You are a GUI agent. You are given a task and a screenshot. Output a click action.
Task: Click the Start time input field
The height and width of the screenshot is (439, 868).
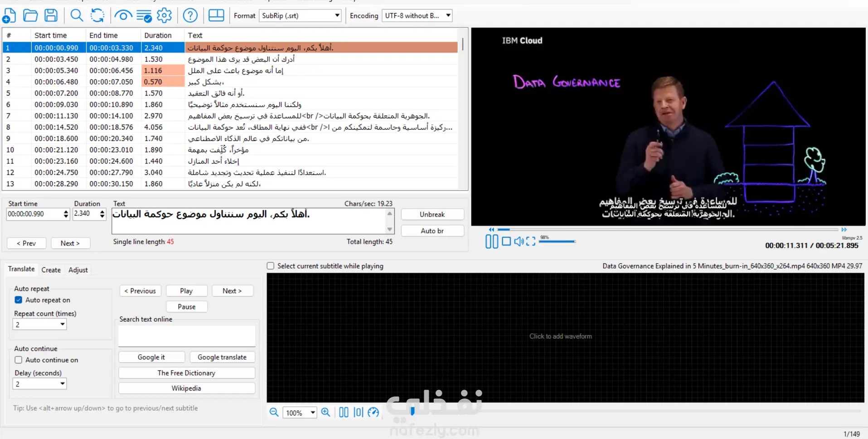click(34, 214)
